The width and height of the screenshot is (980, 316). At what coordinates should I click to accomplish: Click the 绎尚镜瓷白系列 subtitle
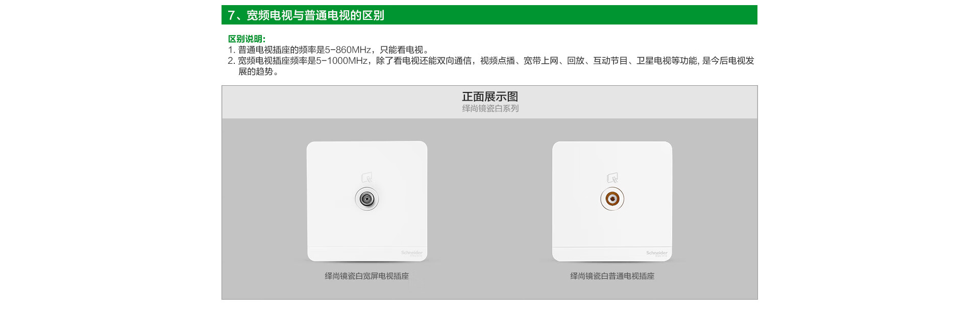coord(490,108)
